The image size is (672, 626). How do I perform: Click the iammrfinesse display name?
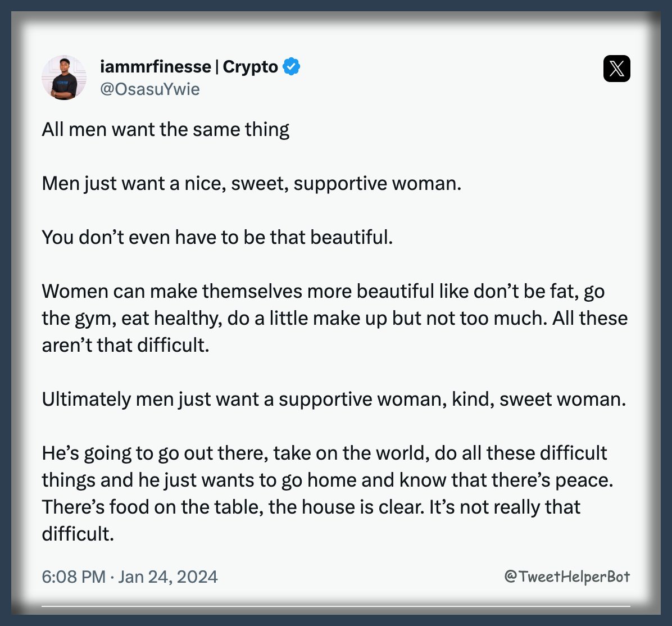[x=155, y=66]
